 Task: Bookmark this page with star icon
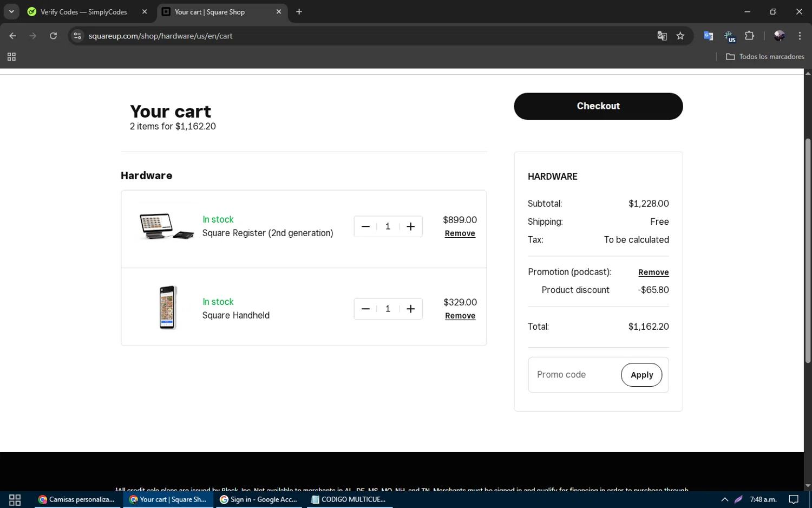[680, 36]
